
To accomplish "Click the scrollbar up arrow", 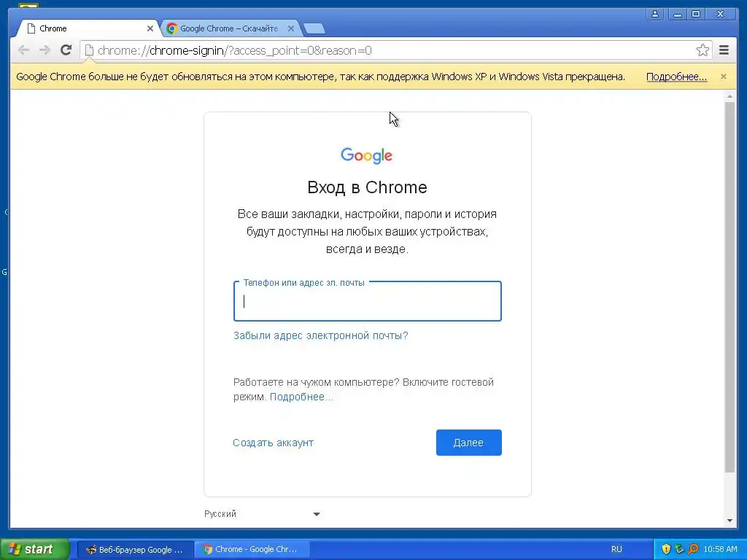I will click(x=729, y=97).
